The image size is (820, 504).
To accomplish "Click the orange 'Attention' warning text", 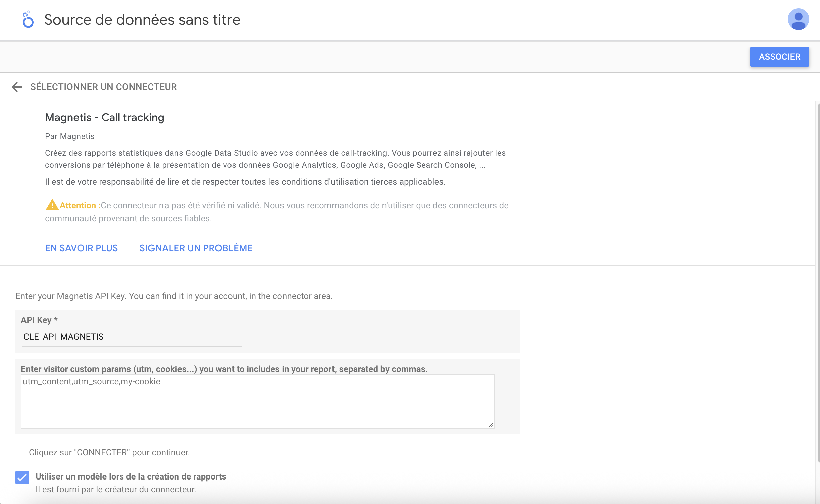I will [78, 205].
